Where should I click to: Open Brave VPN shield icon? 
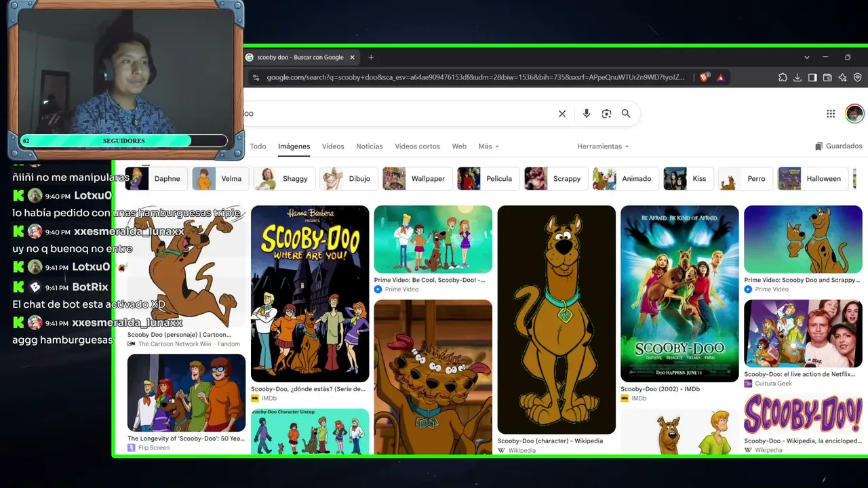(x=857, y=77)
